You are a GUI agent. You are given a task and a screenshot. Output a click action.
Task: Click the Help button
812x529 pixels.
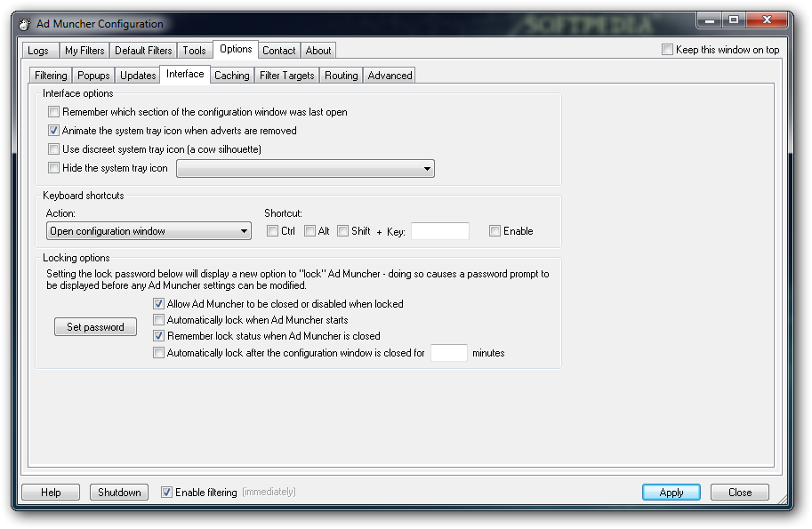pos(51,493)
